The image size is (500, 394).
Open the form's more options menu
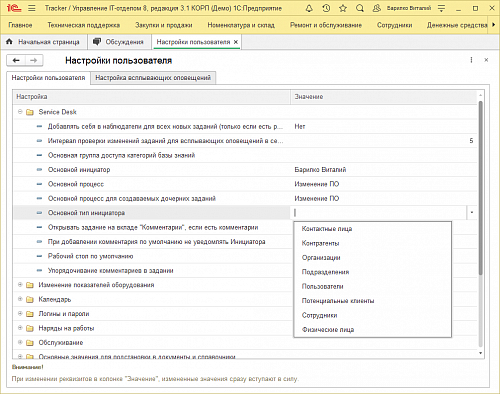tap(471, 60)
